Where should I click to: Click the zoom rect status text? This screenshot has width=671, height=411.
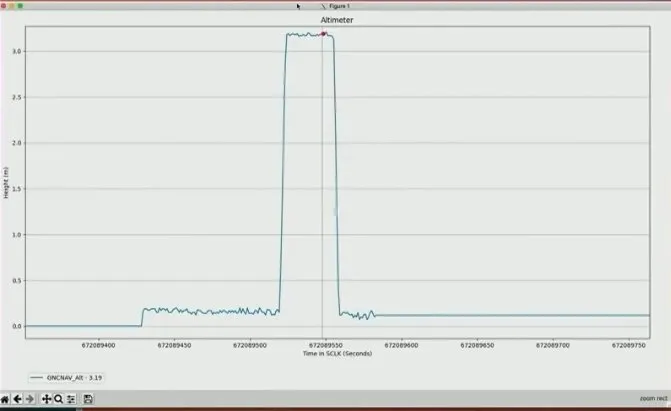pos(653,399)
